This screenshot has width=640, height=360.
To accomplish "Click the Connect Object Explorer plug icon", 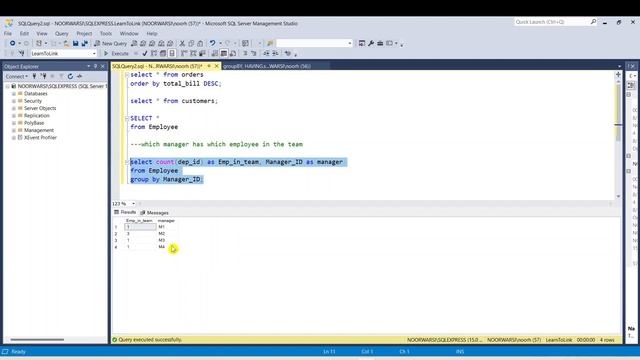I will coord(34,76).
